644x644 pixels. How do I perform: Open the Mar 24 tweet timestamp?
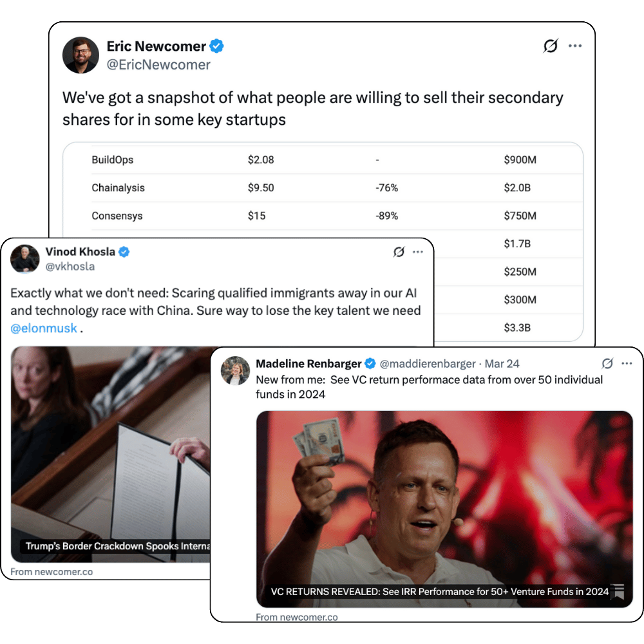502,364
